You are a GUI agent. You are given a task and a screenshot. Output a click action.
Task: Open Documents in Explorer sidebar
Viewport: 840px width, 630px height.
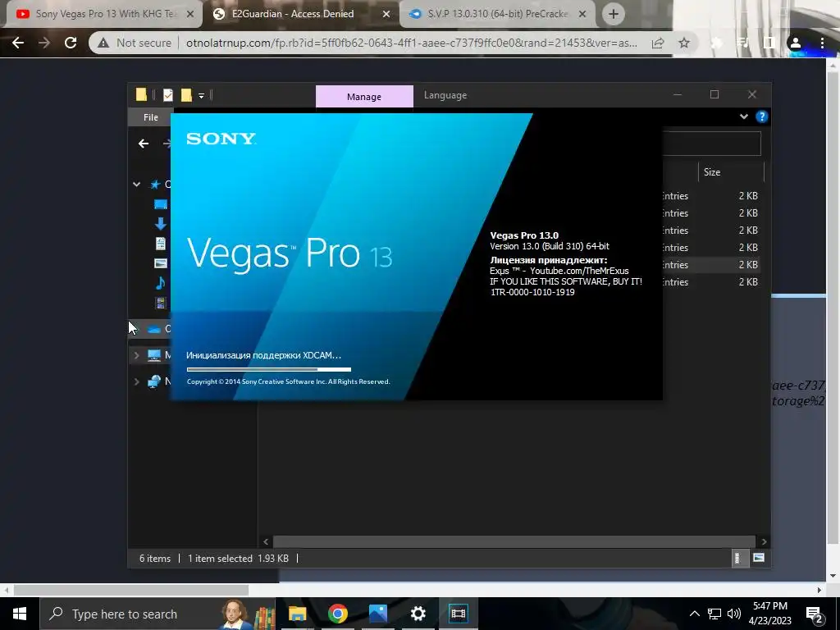[x=160, y=243]
